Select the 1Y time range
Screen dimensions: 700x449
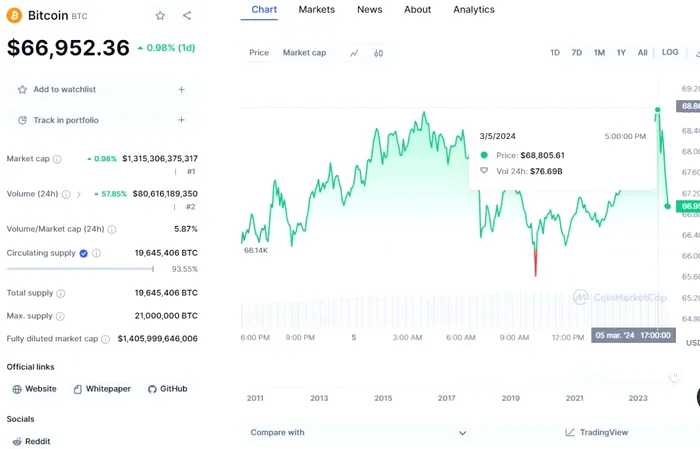(621, 53)
